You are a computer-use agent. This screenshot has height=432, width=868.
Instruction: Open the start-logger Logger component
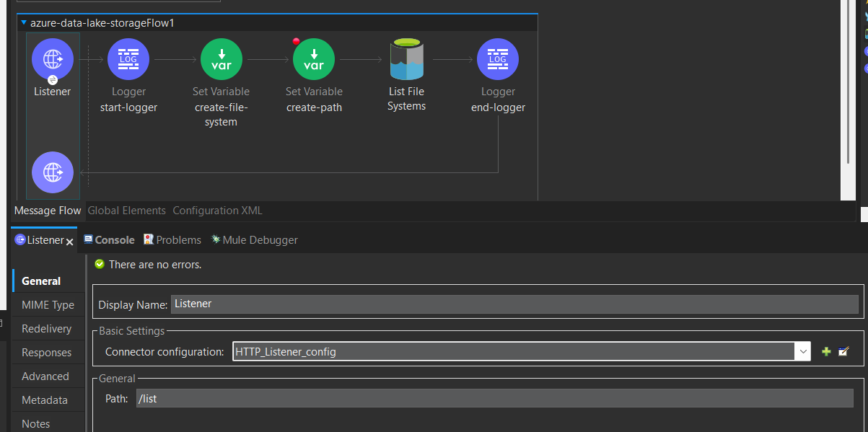click(128, 59)
